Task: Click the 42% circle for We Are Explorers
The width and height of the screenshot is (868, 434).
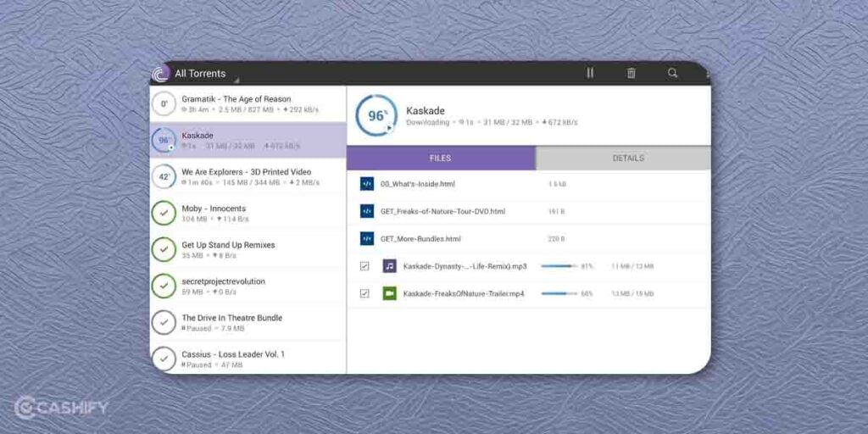Action: click(x=164, y=176)
